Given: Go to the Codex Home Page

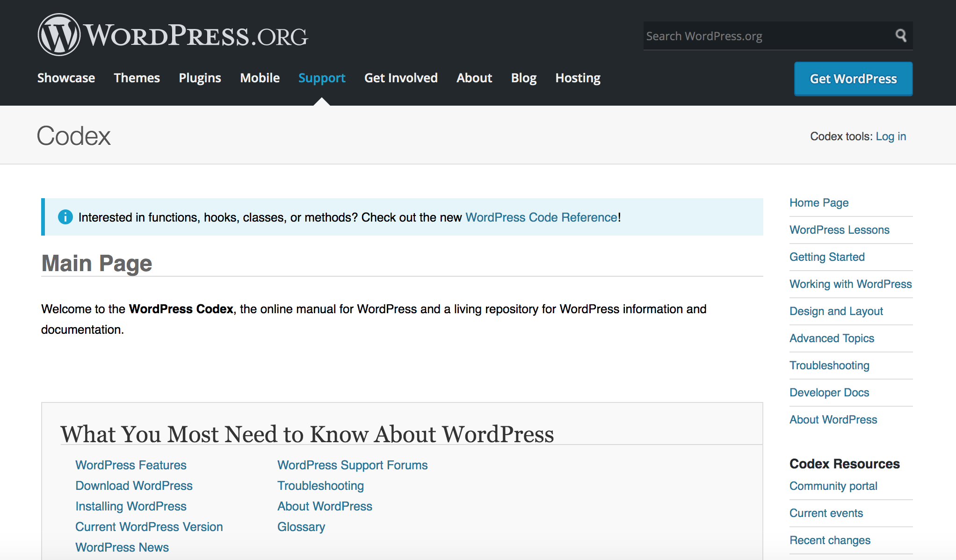Looking at the screenshot, I should (818, 202).
